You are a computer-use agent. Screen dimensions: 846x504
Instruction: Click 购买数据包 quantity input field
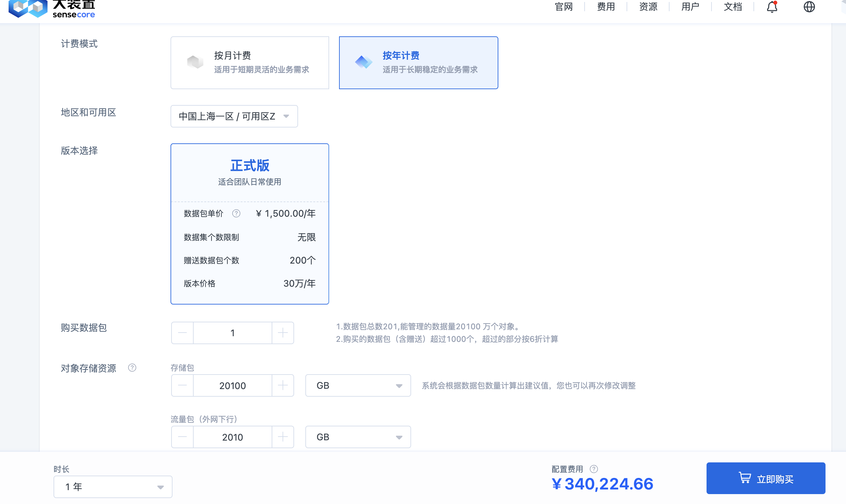point(232,333)
